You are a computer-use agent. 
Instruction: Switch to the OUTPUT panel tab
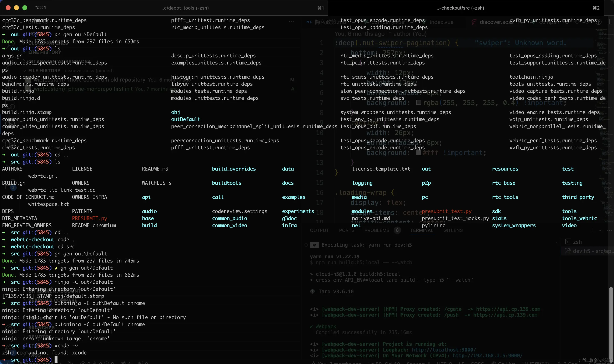[319, 230]
